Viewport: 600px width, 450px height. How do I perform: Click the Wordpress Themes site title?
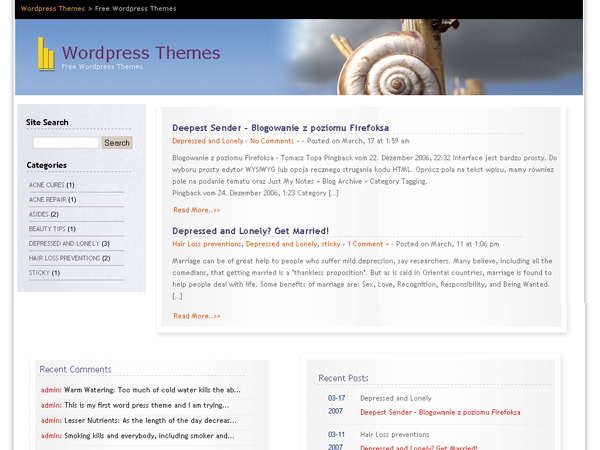pyautogui.click(x=140, y=53)
